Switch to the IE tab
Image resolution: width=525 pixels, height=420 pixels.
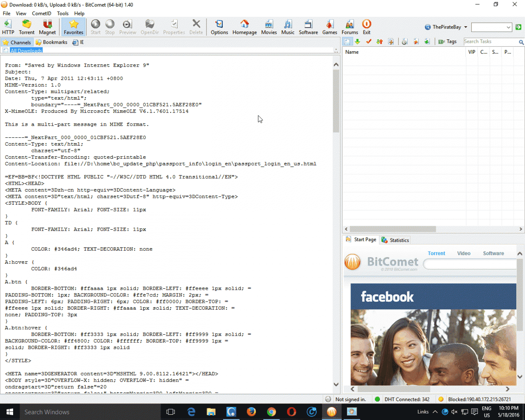tap(78, 42)
